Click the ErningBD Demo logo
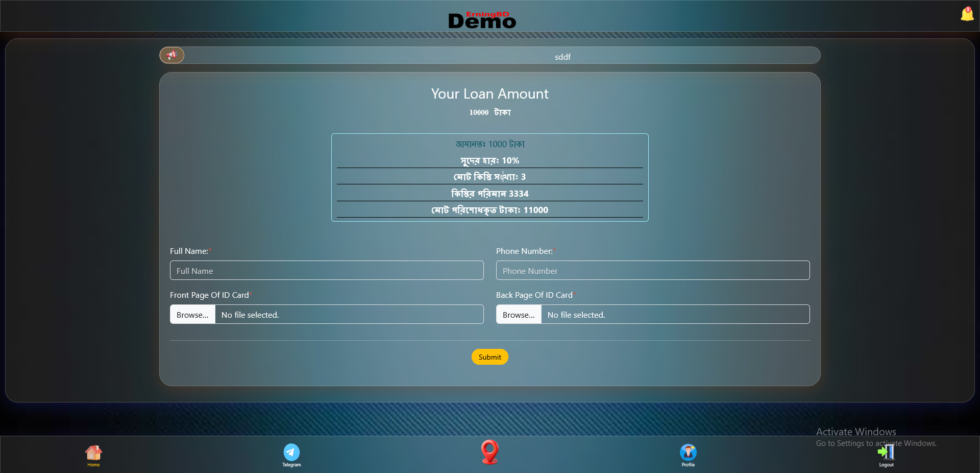This screenshot has width=980, height=473. [482, 20]
